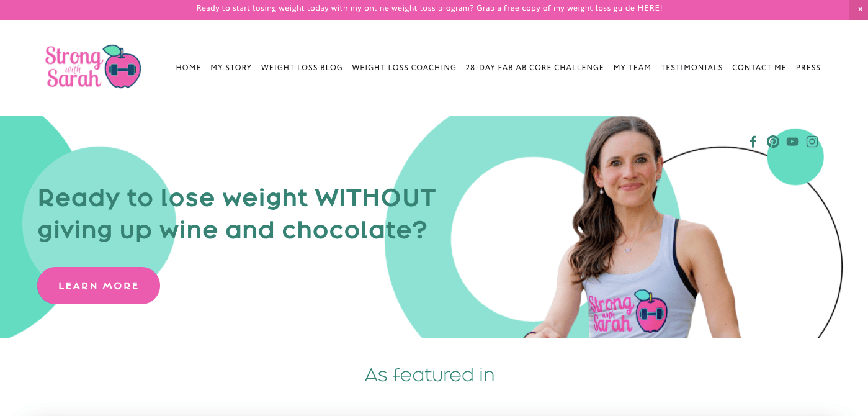This screenshot has height=416, width=868.
Task: Open the 28-Day Fab Ab Core Challenge
Action: pyautogui.click(x=535, y=68)
